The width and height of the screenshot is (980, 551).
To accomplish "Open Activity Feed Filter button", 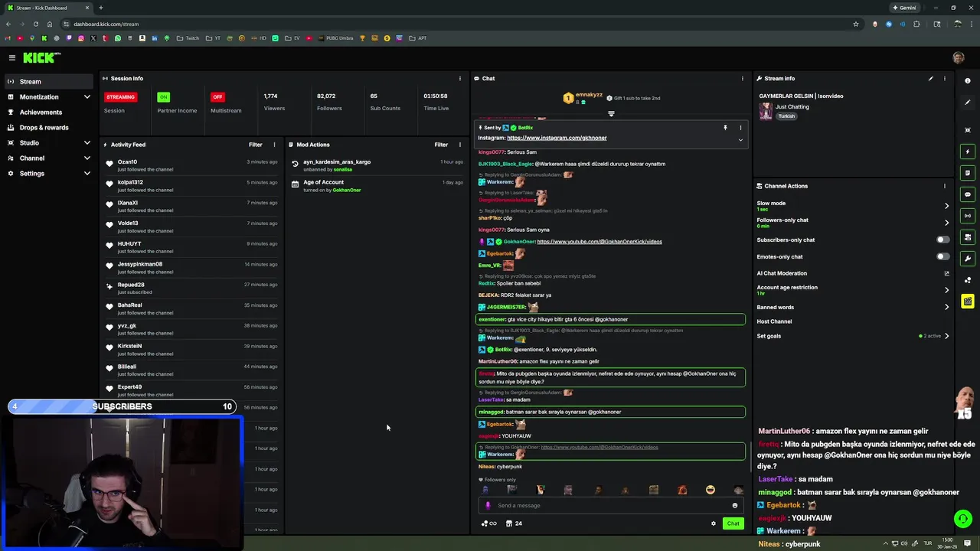I will (256, 145).
